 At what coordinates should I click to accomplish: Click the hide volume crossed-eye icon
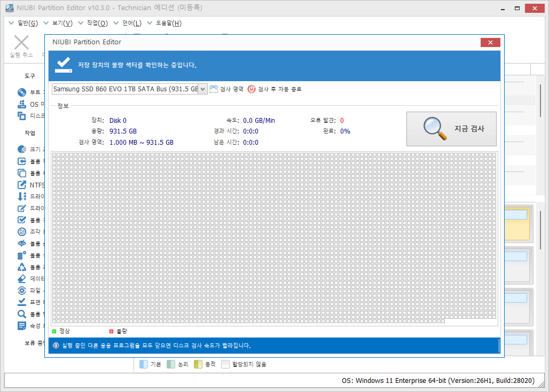click(22, 244)
